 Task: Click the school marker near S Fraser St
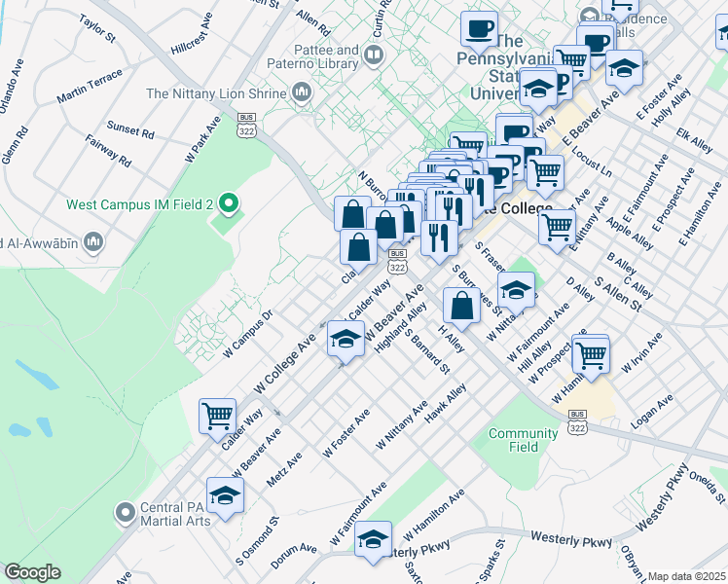pyautogui.click(x=516, y=288)
